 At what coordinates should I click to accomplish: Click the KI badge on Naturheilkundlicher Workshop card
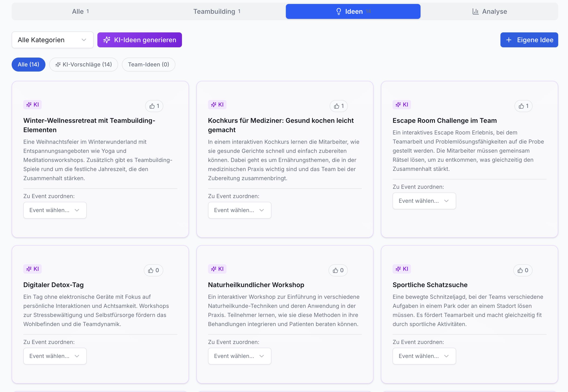[x=217, y=269]
